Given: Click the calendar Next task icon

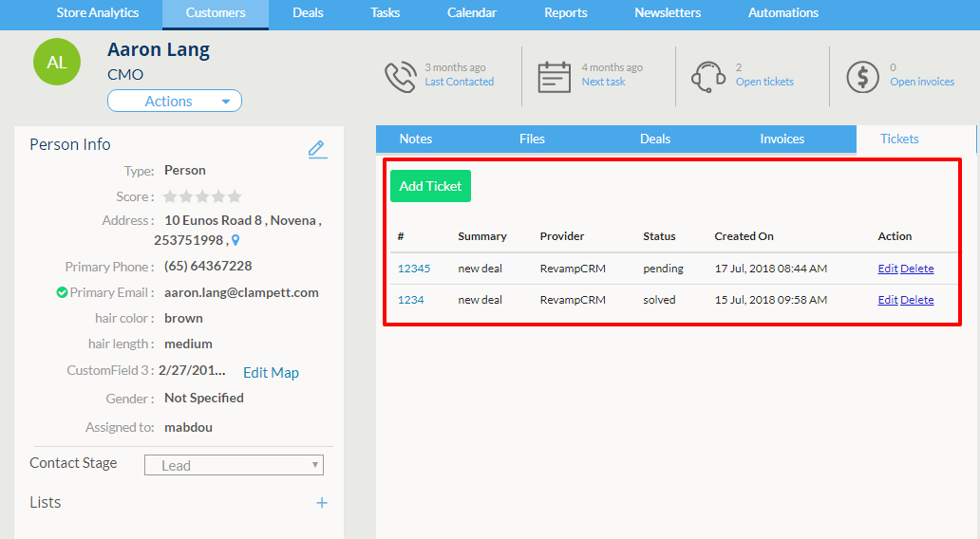Looking at the screenshot, I should 554,77.
